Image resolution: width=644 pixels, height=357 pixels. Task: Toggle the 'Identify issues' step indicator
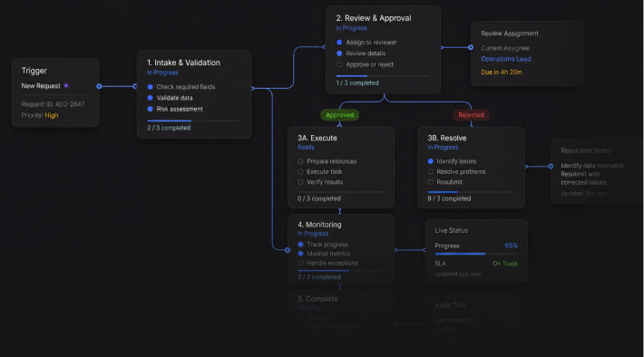pos(431,161)
